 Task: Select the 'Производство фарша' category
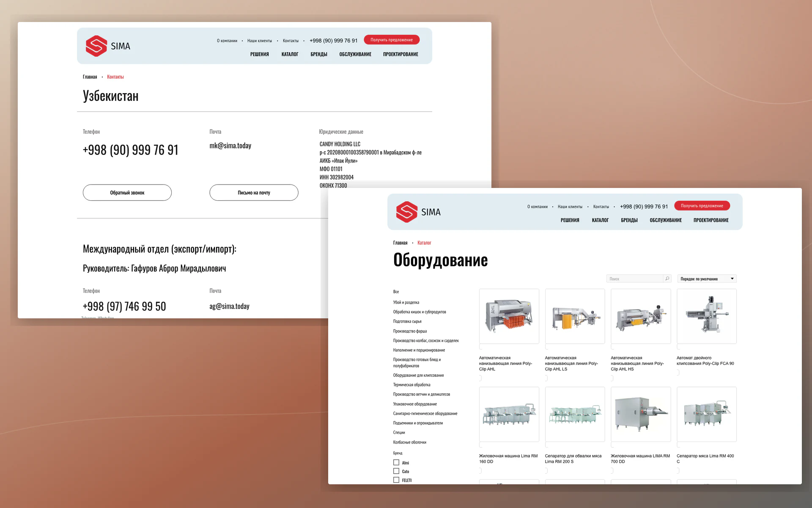click(x=410, y=331)
